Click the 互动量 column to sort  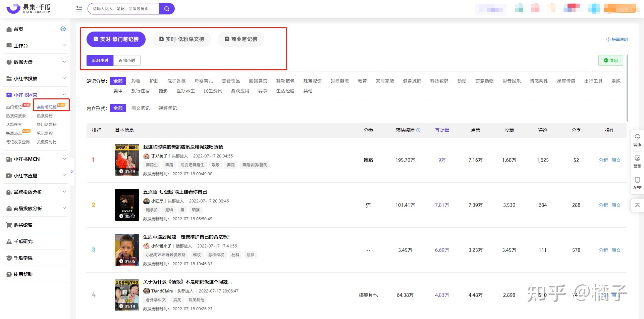click(x=442, y=130)
